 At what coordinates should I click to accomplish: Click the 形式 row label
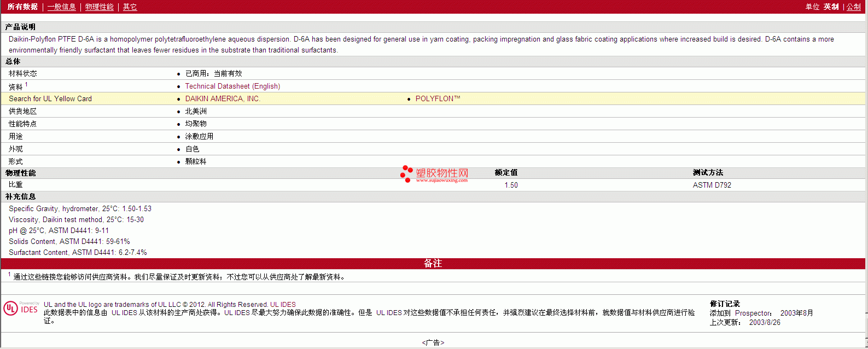pyautogui.click(x=16, y=162)
